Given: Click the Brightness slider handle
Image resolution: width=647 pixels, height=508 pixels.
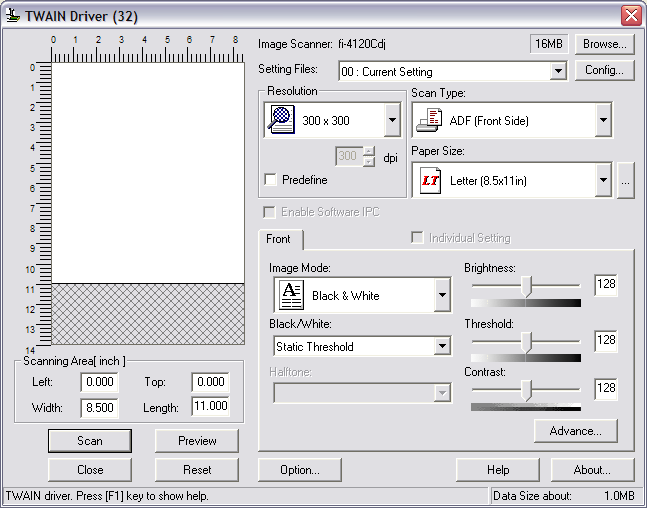Looking at the screenshot, I should click(x=526, y=286).
